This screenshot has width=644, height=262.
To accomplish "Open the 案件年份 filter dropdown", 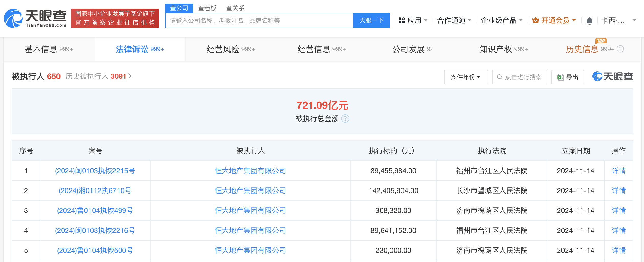I will pyautogui.click(x=466, y=77).
